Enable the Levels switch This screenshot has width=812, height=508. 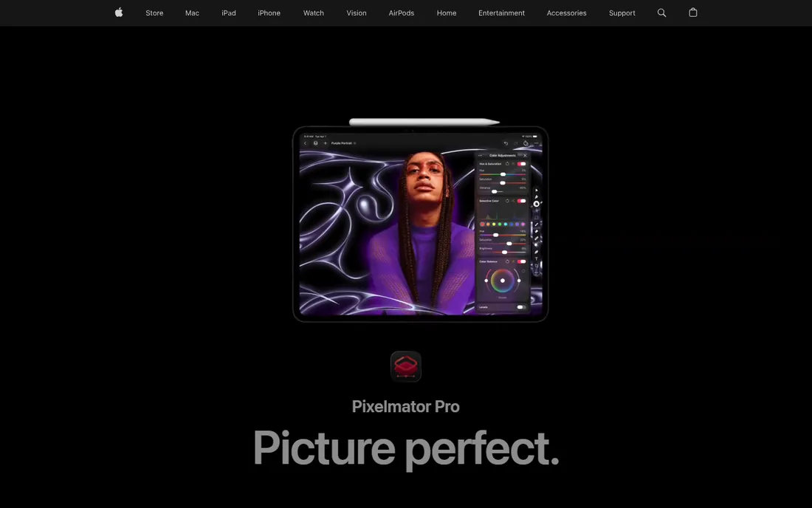point(521,307)
